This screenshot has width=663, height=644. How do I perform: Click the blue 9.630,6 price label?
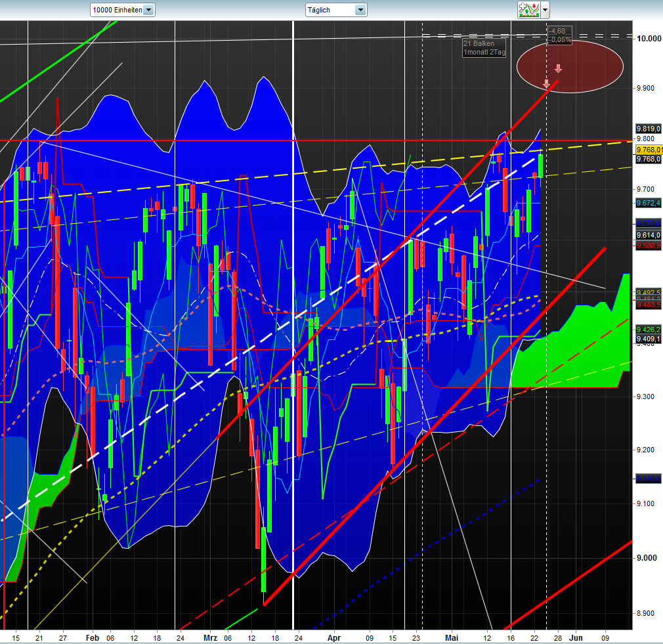click(647, 224)
